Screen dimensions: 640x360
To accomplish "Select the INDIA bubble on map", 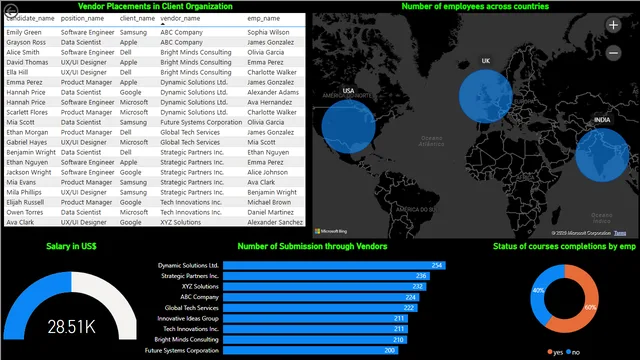I will point(602,155).
